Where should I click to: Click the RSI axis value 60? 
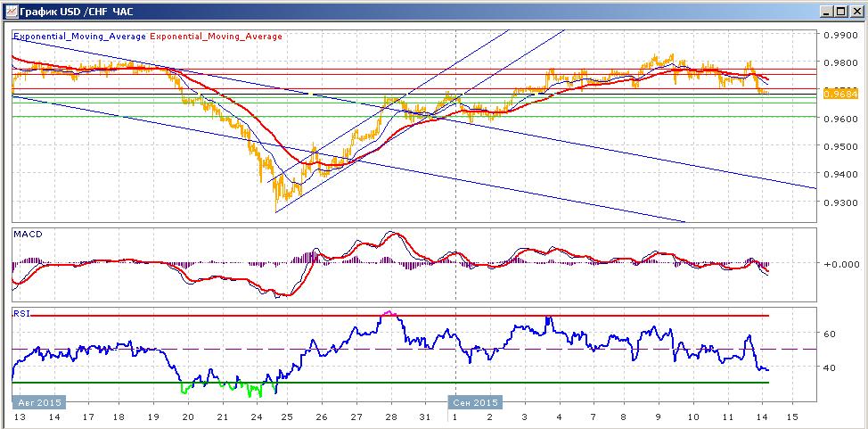coord(830,334)
